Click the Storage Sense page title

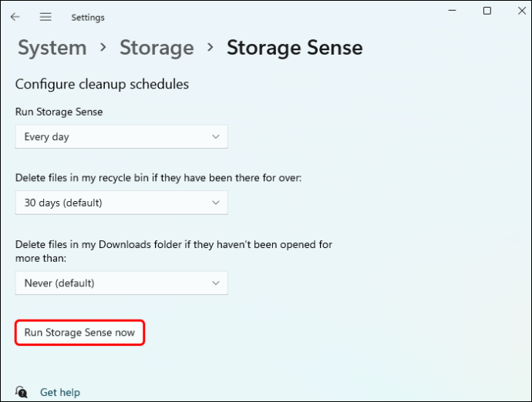click(x=295, y=48)
